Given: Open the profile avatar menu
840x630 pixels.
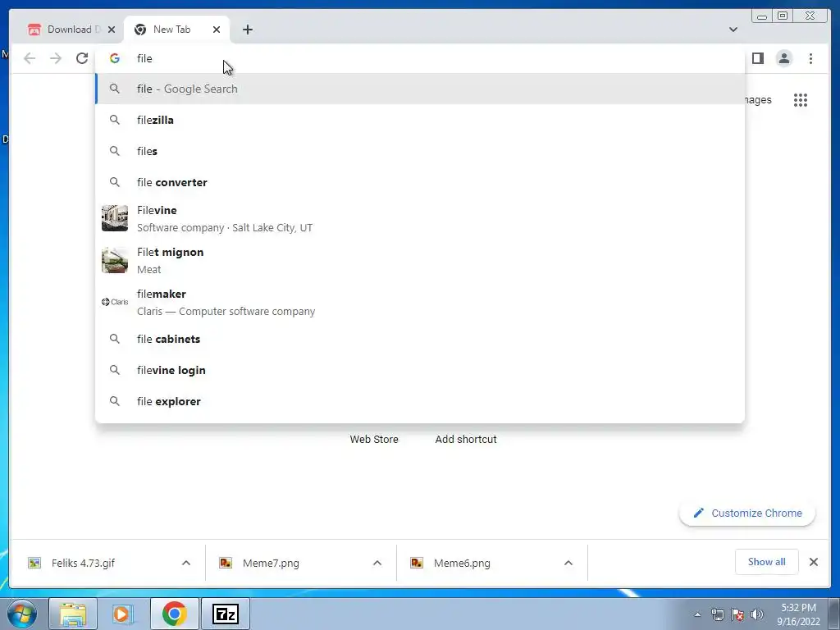Looking at the screenshot, I should [783, 58].
